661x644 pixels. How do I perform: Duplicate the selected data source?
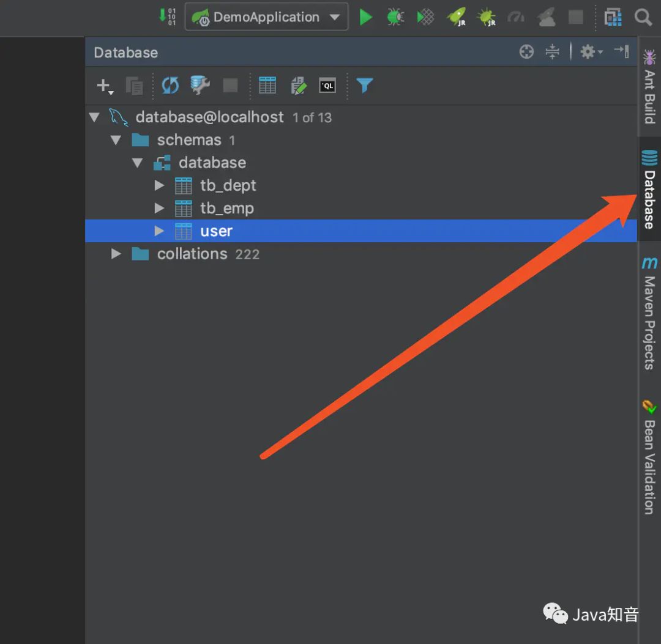(x=134, y=86)
